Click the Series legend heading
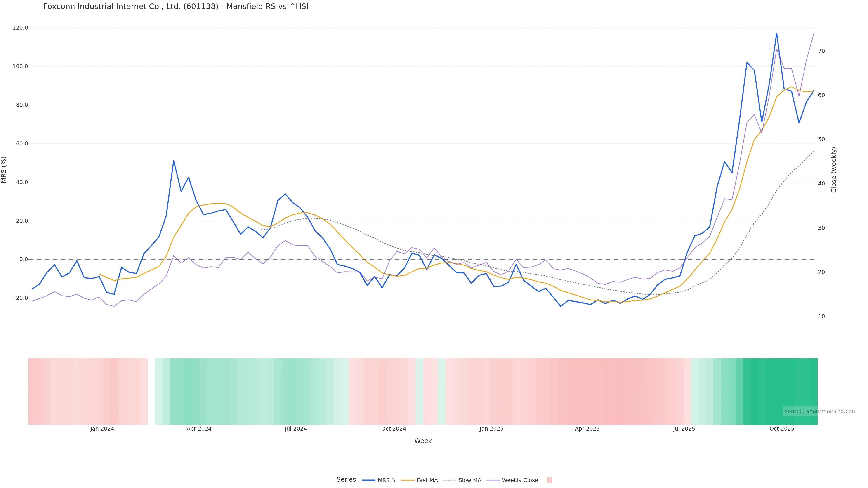 click(346, 480)
